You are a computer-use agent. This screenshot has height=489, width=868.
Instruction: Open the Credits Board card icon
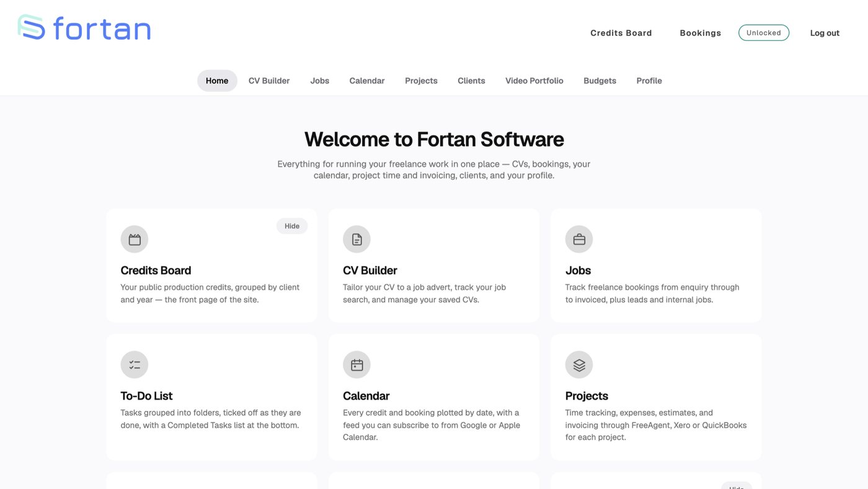click(135, 239)
